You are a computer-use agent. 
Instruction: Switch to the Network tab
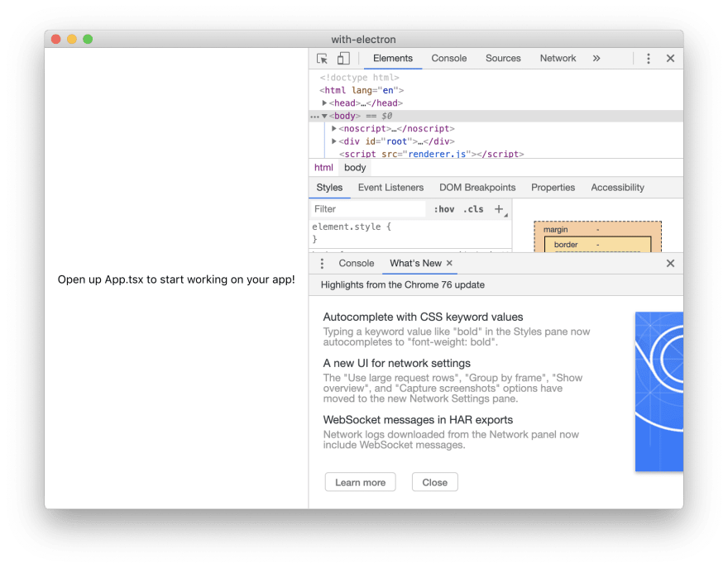tap(558, 59)
